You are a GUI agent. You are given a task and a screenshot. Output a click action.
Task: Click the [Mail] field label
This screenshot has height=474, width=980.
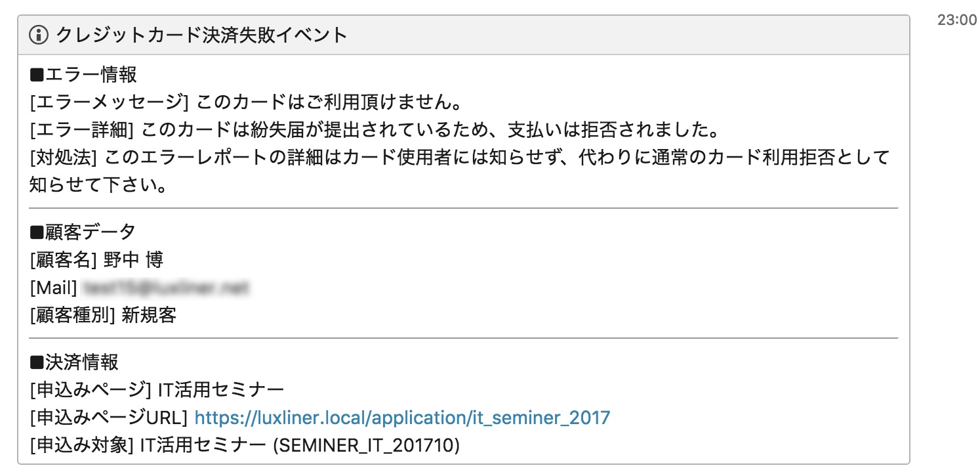[54, 288]
